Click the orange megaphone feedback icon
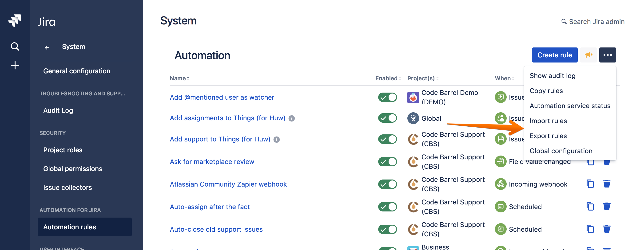 coord(588,55)
